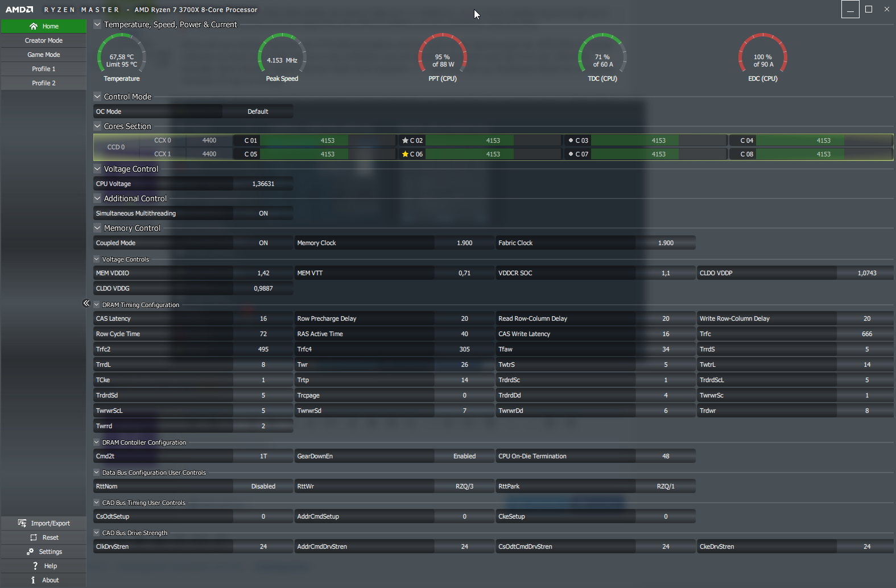Click Simultaneous Multithreading ON value
The width and height of the screenshot is (896, 588).
pos(263,213)
